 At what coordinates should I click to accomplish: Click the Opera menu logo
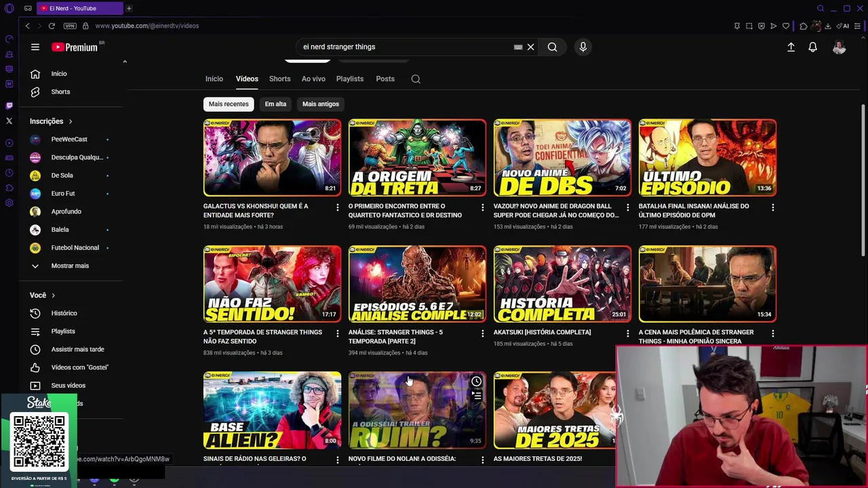9,8
